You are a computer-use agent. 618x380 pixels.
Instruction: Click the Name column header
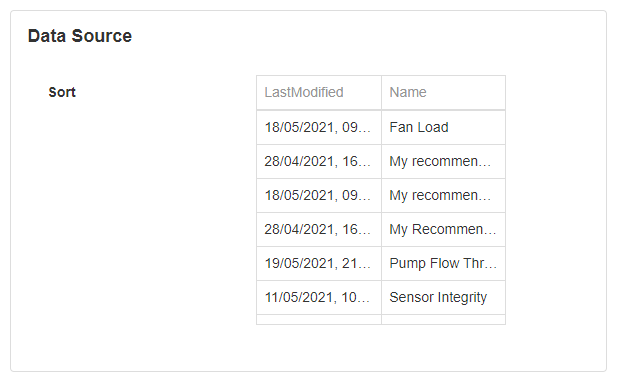tap(443, 92)
